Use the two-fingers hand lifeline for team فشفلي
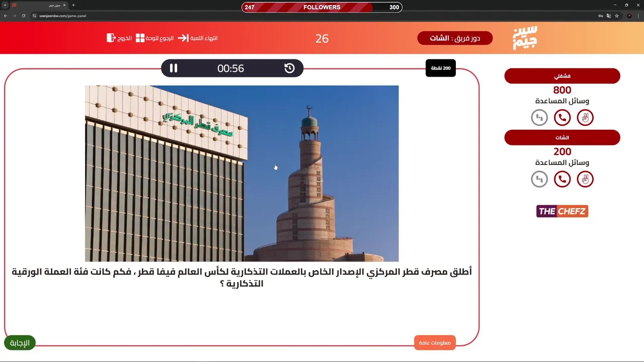 point(585,118)
